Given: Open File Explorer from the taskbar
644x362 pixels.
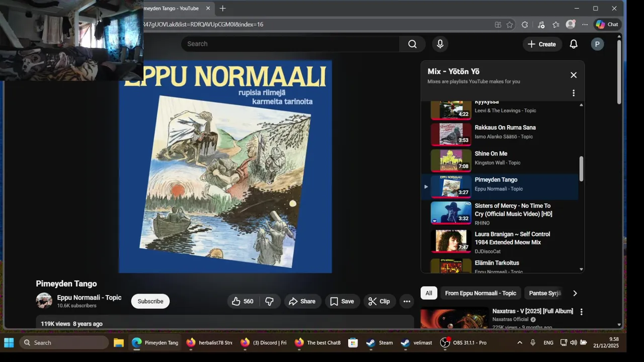Looking at the screenshot, I should click(x=119, y=343).
